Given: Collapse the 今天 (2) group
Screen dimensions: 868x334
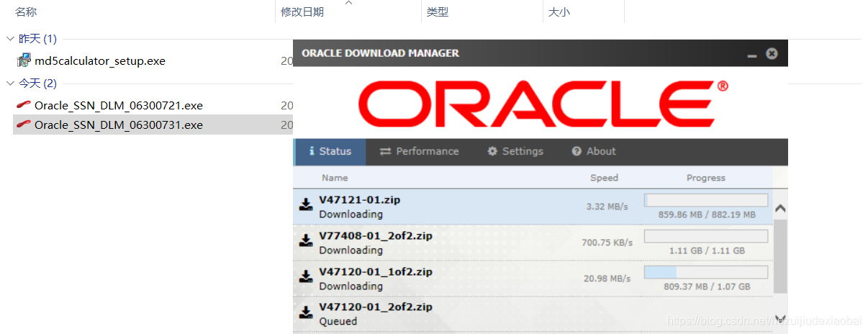Looking at the screenshot, I should pos(10,83).
